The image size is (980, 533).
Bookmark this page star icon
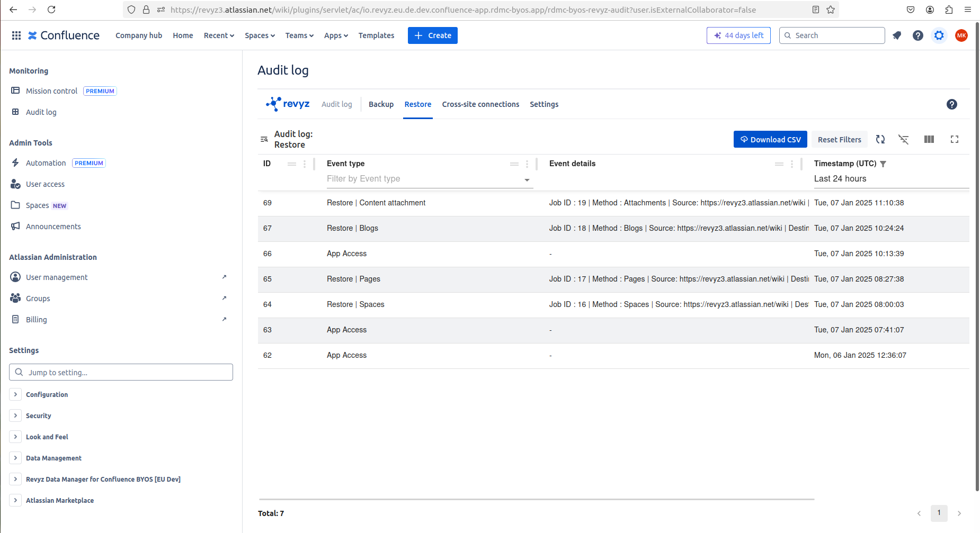point(831,10)
